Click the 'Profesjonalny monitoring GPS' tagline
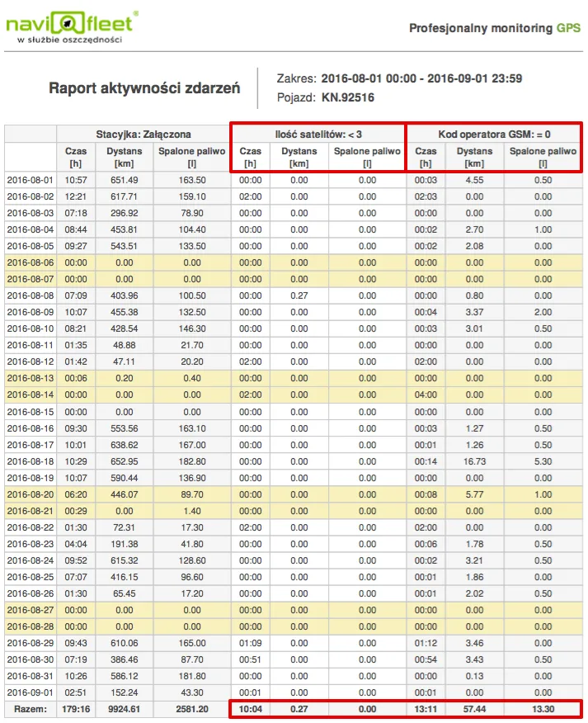 [495, 28]
